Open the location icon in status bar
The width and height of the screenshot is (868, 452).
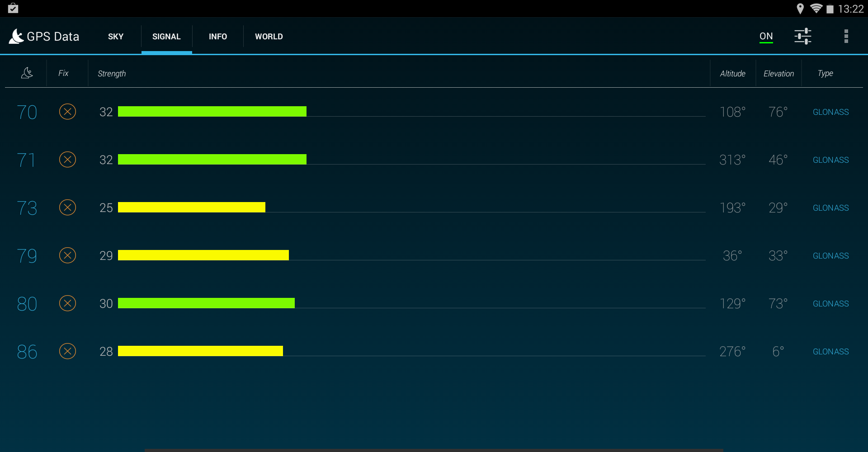(x=800, y=9)
